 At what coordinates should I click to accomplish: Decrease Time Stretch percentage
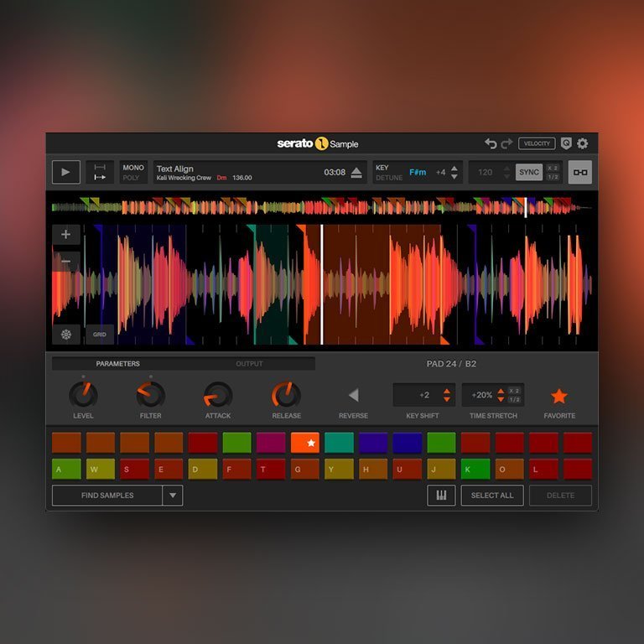501,399
